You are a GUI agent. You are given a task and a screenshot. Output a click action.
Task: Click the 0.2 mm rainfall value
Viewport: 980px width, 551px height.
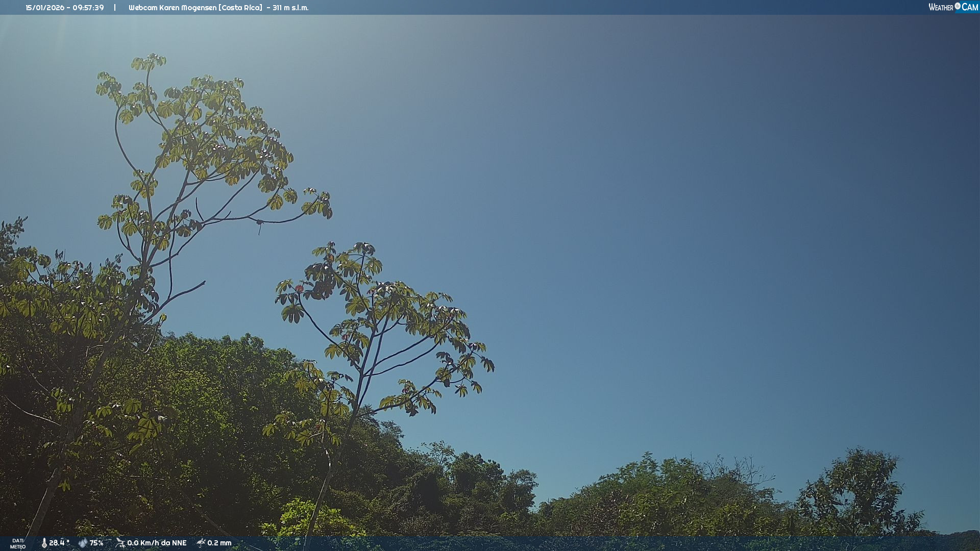pyautogui.click(x=219, y=543)
